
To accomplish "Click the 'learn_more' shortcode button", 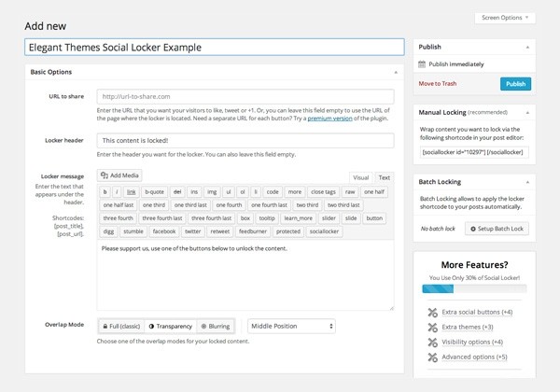I will [299, 218].
